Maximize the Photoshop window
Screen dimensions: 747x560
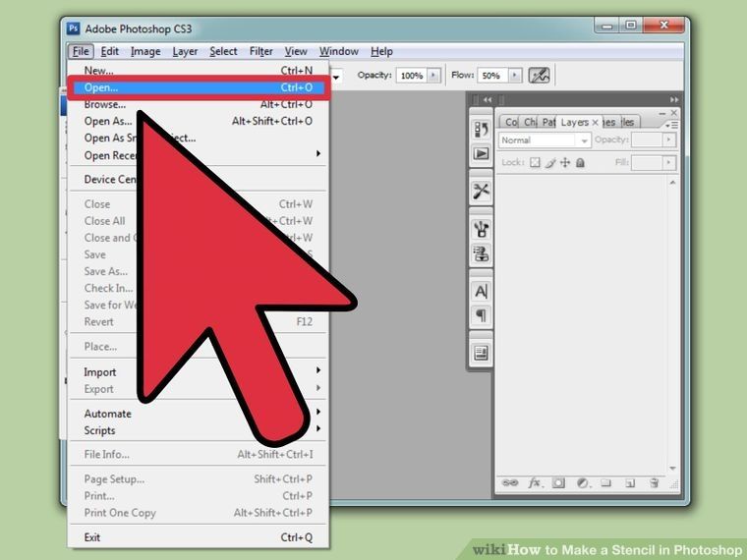[x=631, y=25]
